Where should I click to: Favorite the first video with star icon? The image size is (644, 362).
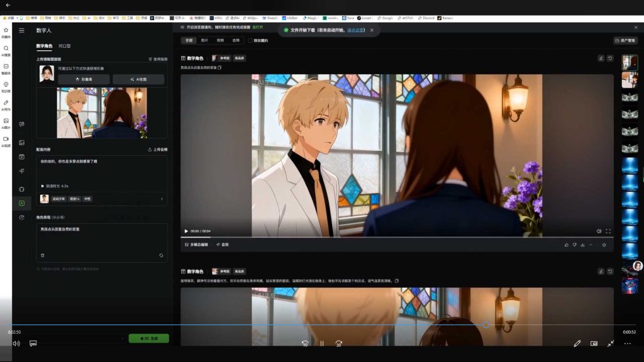click(604, 244)
